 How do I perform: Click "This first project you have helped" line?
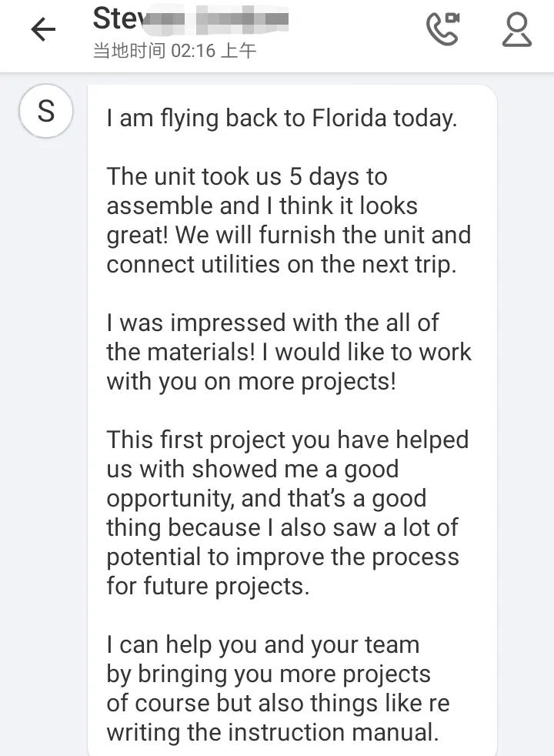[x=287, y=440]
